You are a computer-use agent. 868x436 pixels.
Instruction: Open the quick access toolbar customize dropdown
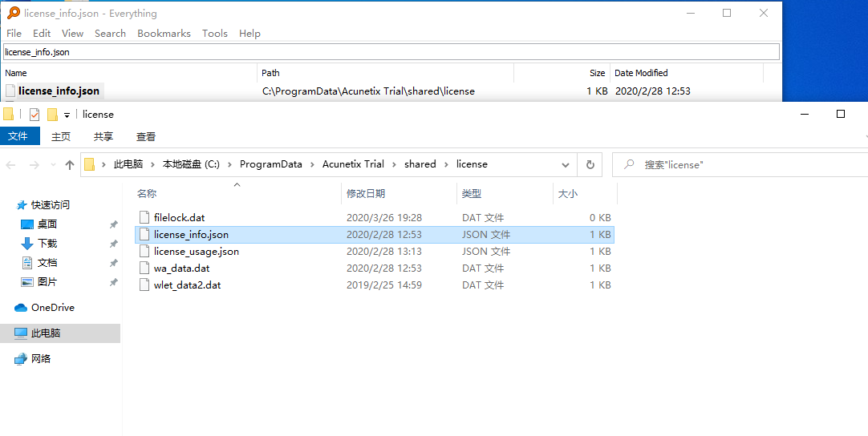[x=67, y=115]
